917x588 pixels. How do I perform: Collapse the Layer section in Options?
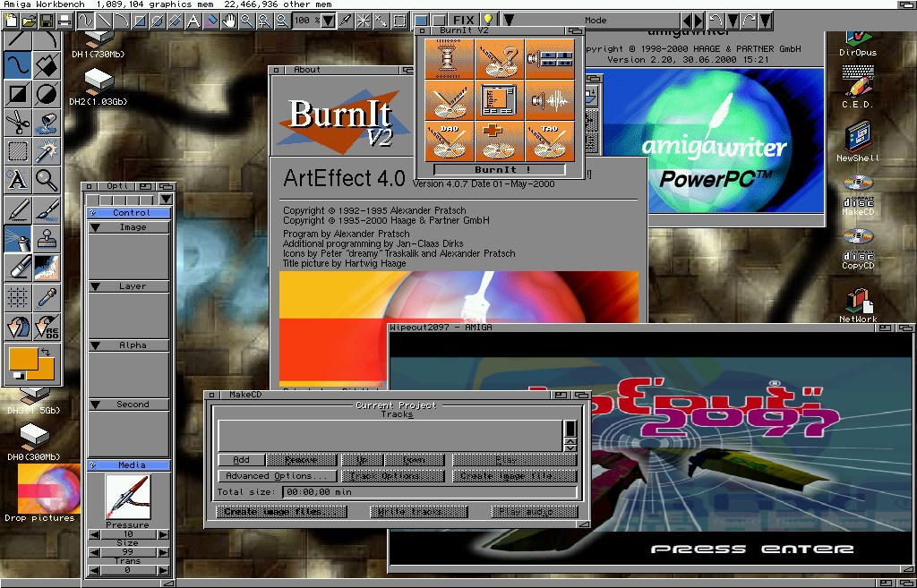(x=95, y=286)
